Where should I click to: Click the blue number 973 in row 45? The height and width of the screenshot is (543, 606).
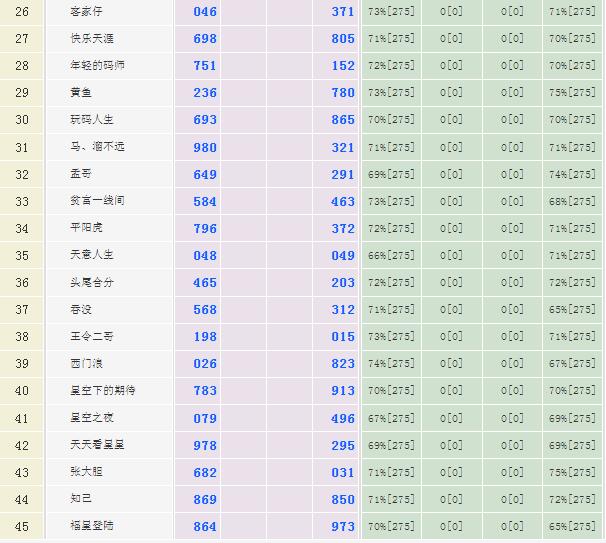[x=343, y=526]
